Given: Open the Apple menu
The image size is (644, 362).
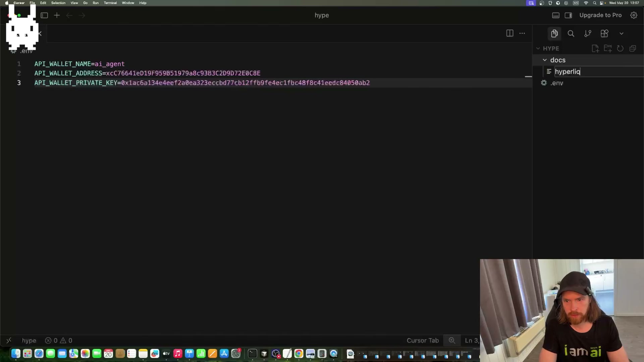Looking at the screenshot, I should [7, 3].
